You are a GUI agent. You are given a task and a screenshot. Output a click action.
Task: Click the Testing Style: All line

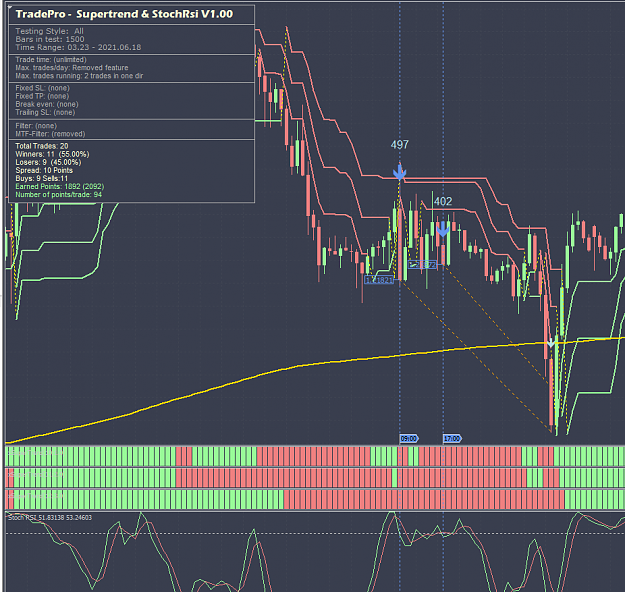49,31
